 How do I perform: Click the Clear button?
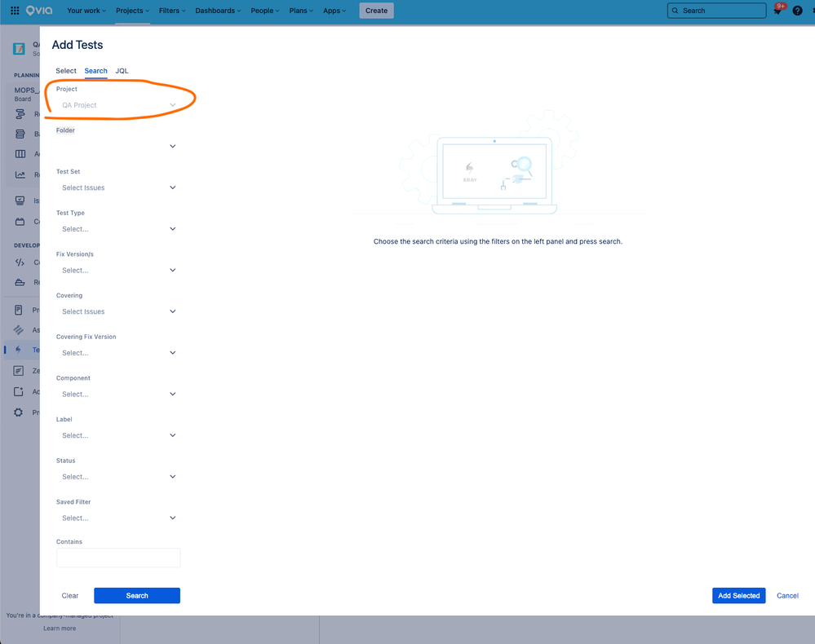pyautogui.click(x=70, y=596)
